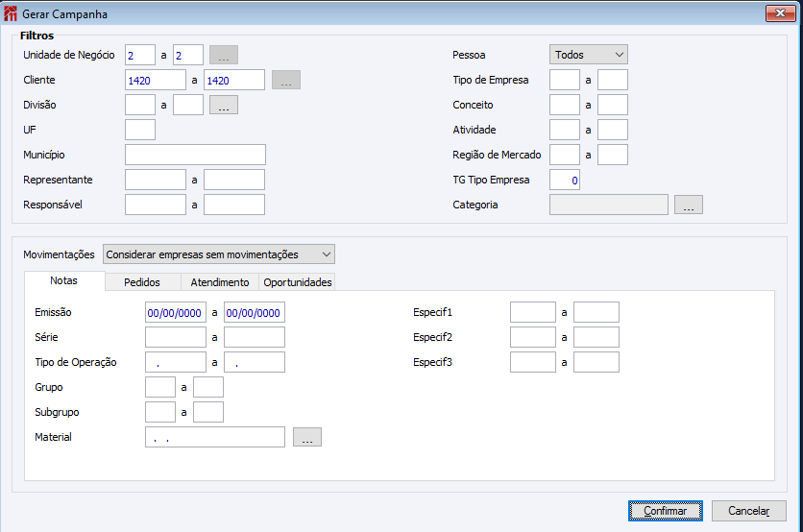The height and width of the screenshot is (532, 803).
Task: Click the Material lookup ellipsis button
Action: point(307,438)
